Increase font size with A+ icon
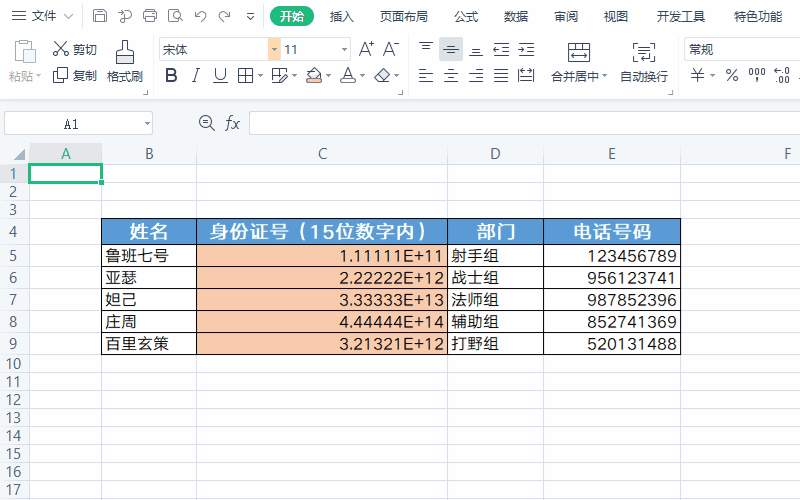 pos(366,49)
